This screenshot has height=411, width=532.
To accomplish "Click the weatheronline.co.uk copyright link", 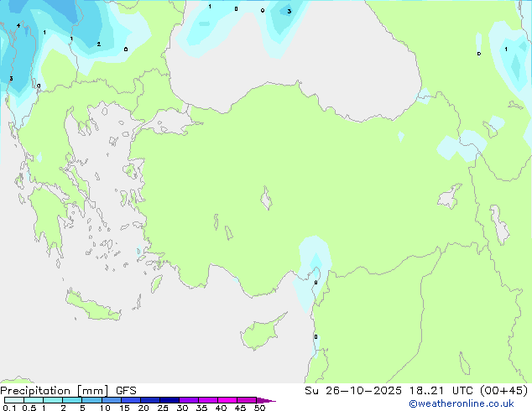I will tap(462, 403).
